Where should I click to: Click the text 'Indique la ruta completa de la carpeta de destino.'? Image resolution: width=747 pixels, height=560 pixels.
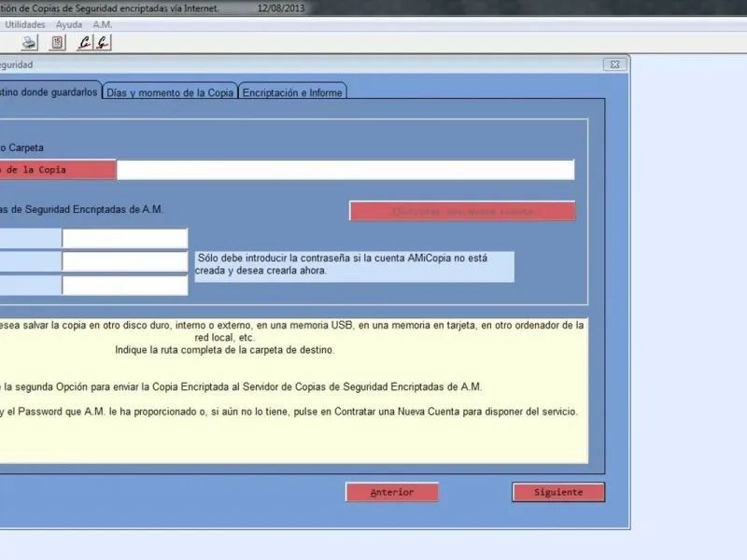(x=225, y=350)
